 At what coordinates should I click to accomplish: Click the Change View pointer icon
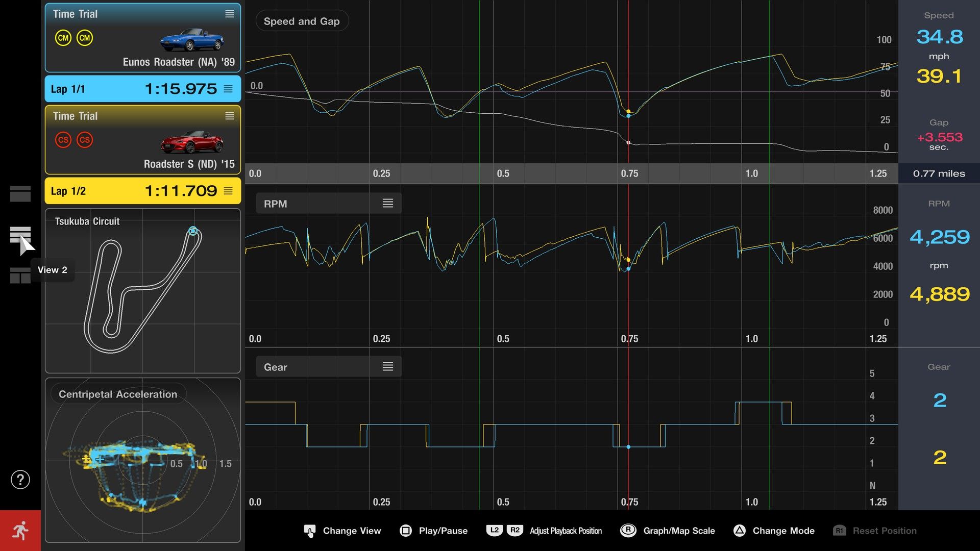point(310,531)
